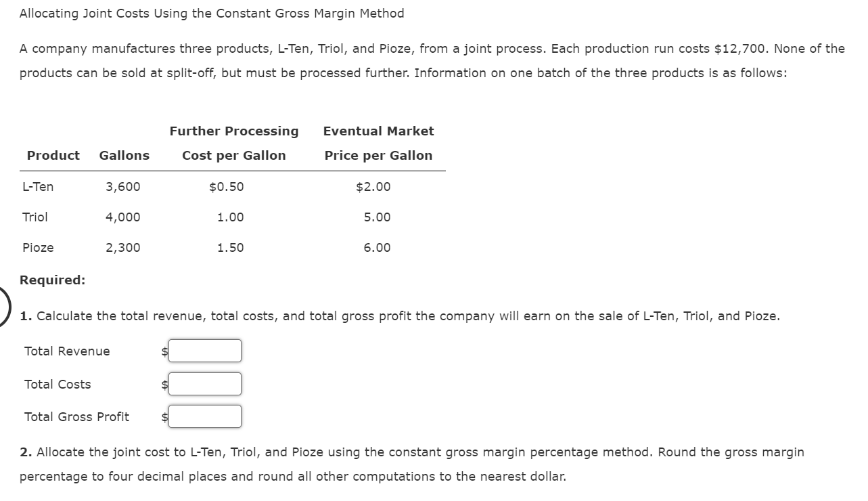The height and width of the screenshot is (501, 868).
Task: Click the Total Costs input field
Action: point(204,384)
